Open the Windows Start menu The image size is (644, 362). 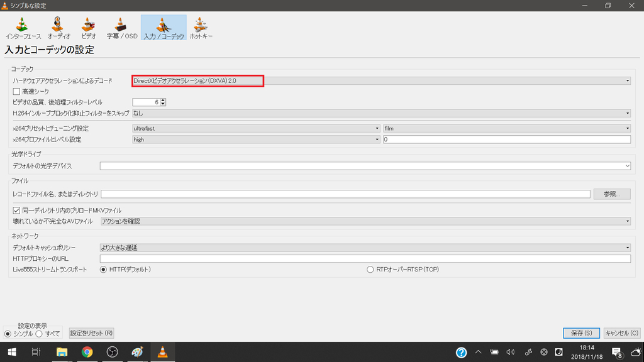click(12, 352)
